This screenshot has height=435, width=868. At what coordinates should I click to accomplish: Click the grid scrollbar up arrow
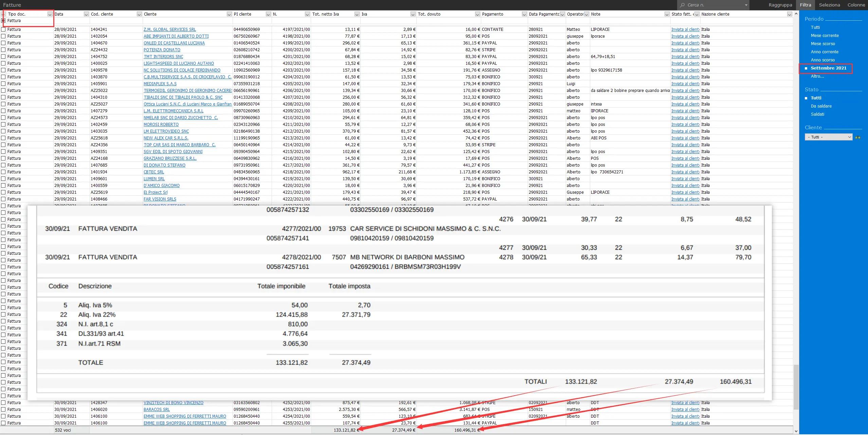coord(796,14)
